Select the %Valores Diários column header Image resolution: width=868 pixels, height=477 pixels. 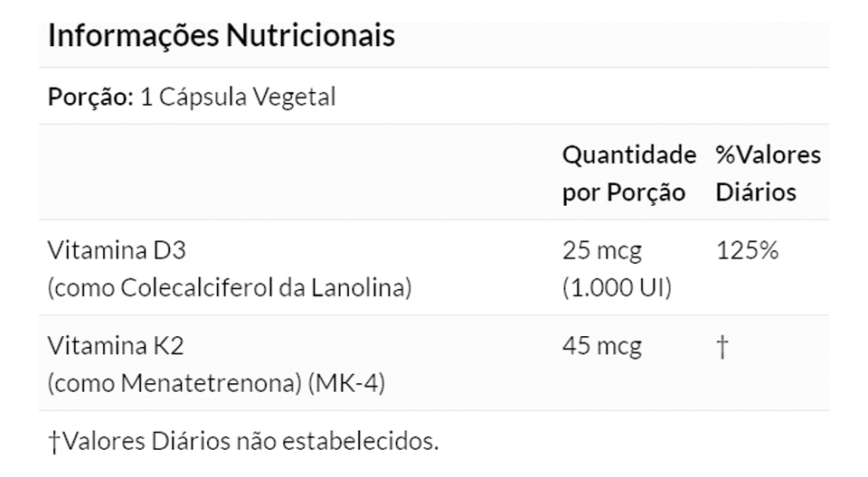coord(768,173)
